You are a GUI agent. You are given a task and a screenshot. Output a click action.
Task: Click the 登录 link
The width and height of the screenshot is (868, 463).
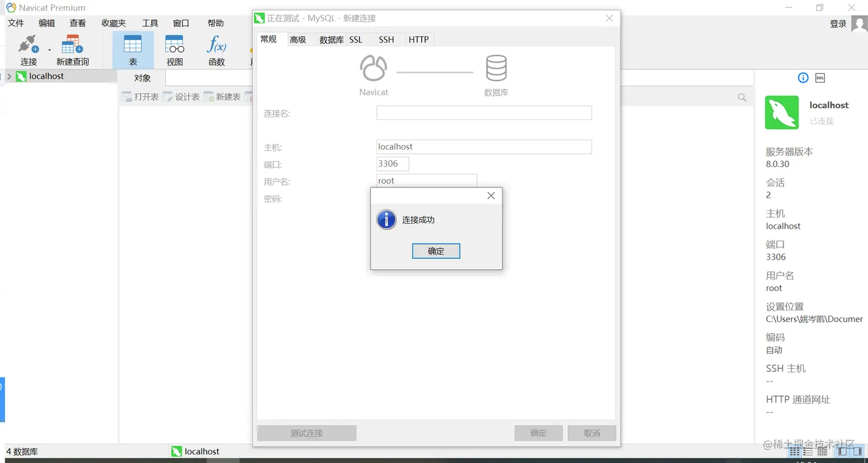tap(838, 24)
